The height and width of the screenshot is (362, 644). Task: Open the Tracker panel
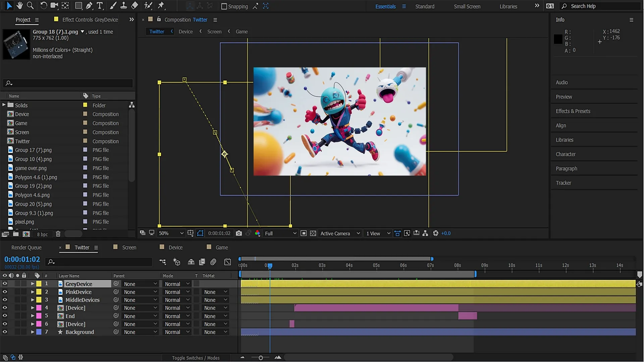point(563,183)
